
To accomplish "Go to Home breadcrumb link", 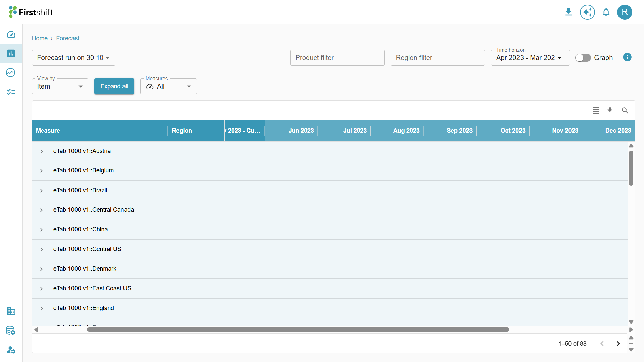I will [40, 38].
